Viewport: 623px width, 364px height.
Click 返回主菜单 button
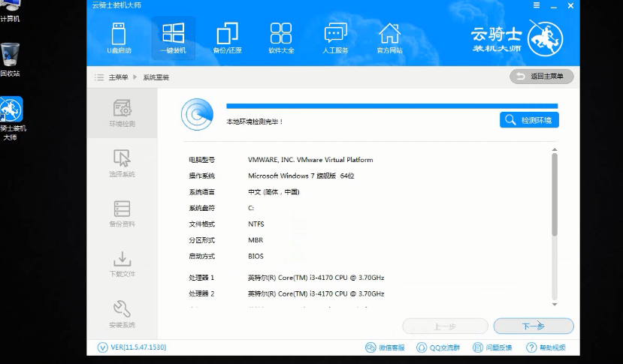pyautogui.click(x=542, y=77)
